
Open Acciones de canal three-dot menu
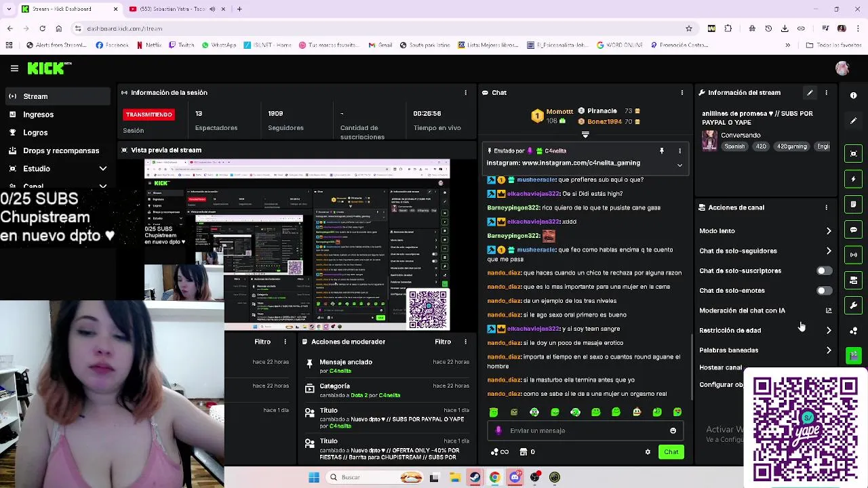tap(826, 207)
